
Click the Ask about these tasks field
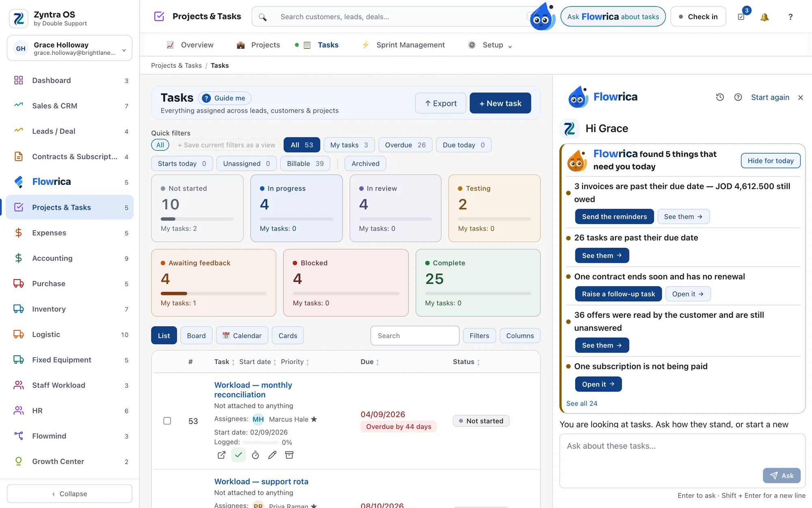point(682,460)
